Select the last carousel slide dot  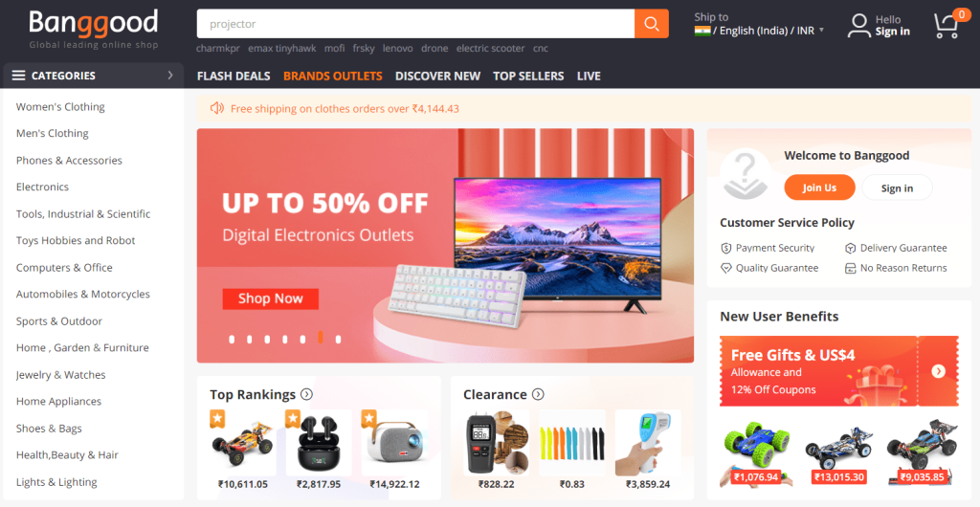click(x=338, y=339)
